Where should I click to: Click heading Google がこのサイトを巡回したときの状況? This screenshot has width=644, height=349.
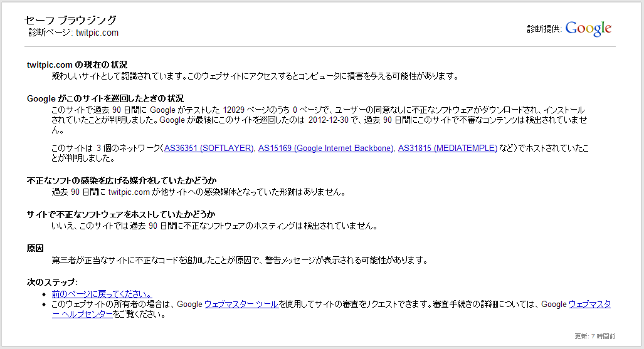point(105,98)
